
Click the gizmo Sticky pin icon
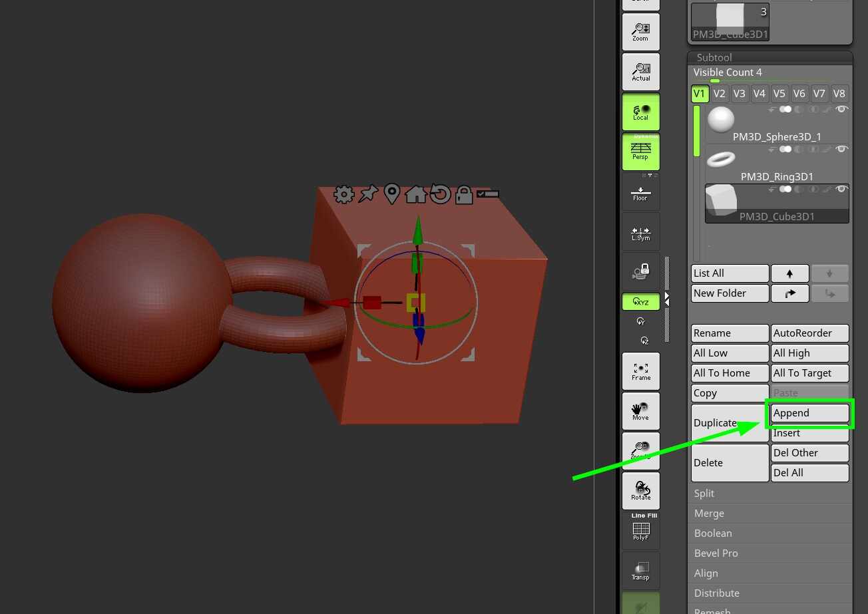coord(367,194)
